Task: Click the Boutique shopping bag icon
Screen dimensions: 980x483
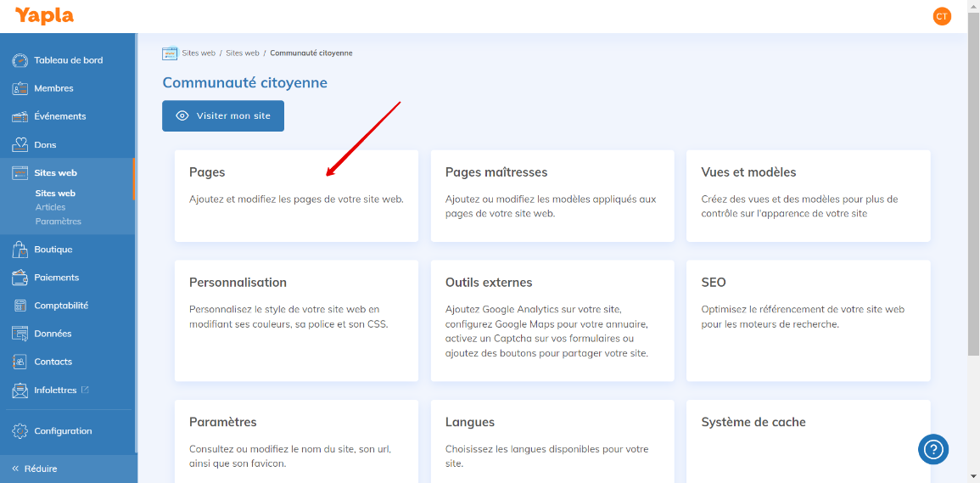Action: [x=20, y=250]
